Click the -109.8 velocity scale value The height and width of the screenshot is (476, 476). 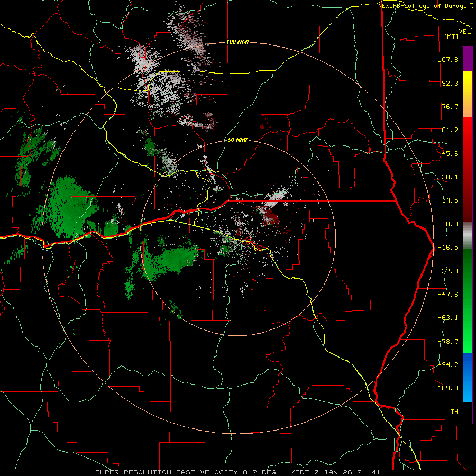point(446,388)
